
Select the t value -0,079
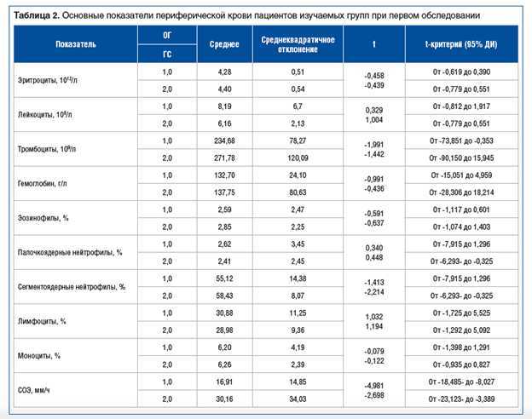coord(374,352)
